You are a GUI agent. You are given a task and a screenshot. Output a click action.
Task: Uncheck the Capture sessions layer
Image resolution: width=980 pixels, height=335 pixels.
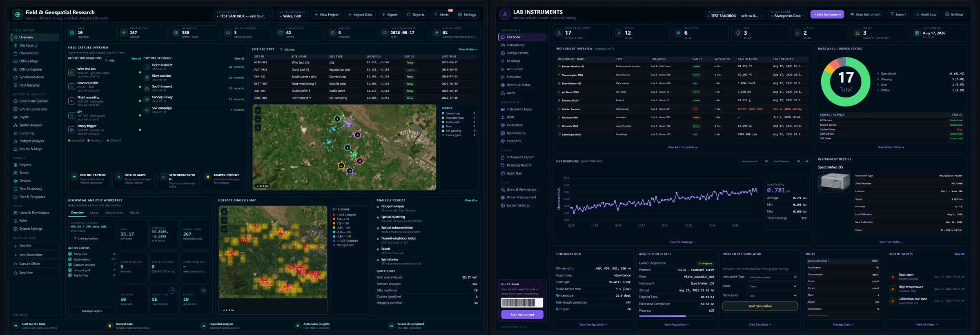(x=70, y=265)
